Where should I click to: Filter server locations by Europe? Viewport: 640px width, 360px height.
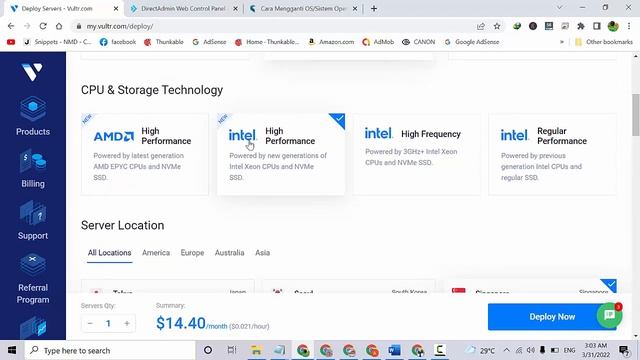[192, 253]
